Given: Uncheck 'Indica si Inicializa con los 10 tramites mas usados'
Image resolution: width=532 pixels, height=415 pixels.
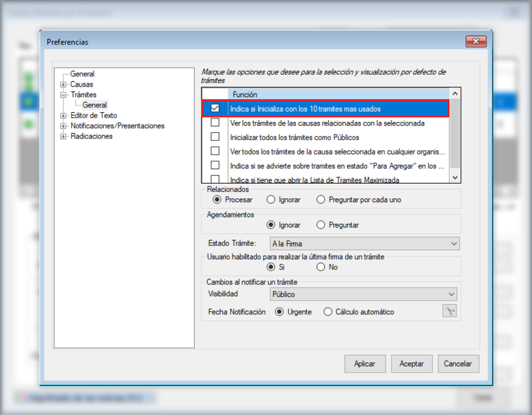Looking at the screenshot, I should (215, 108).
